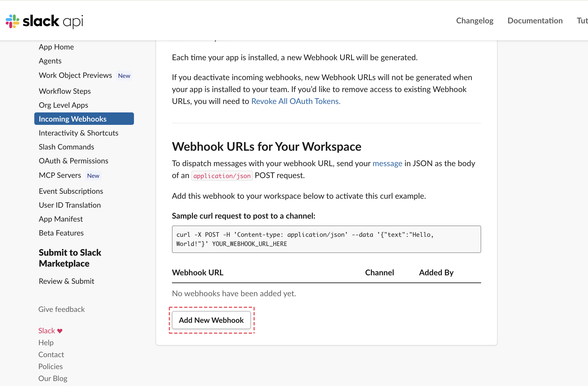Open Work Object Previews settings

[76, 75]
